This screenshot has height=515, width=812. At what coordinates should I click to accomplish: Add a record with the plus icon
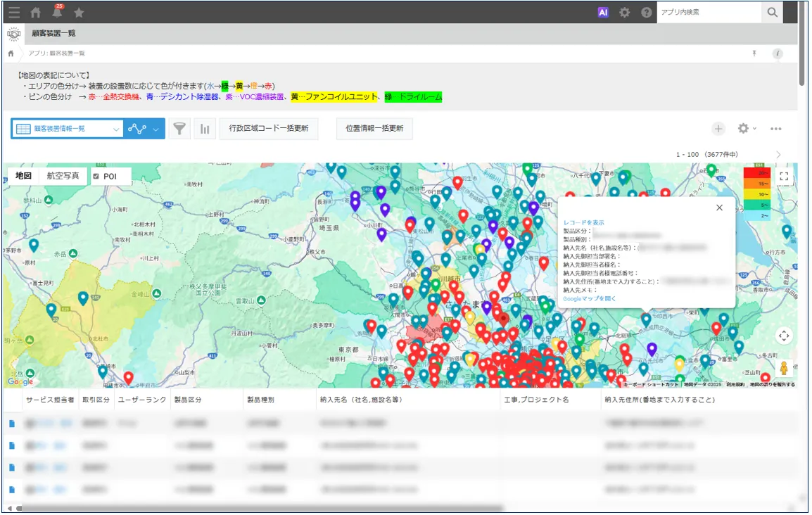(718, 129)
